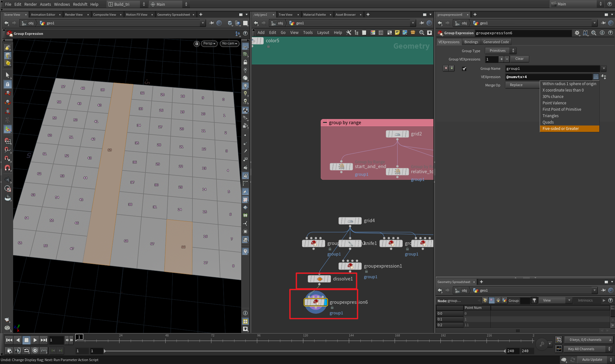
Task: Select the arrow Select tool in viewport toolbar
Action: pyautogui.click(x=8, y=75)
